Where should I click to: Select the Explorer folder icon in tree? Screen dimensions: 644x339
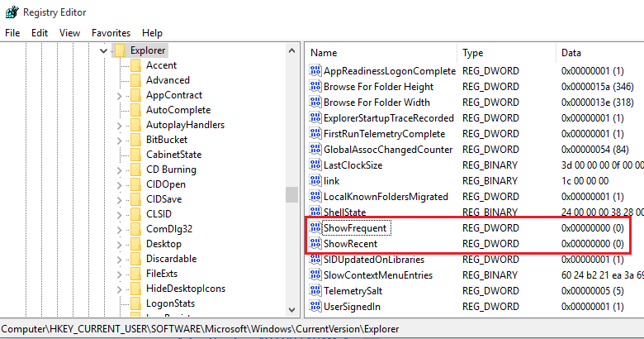pos(120,50)
